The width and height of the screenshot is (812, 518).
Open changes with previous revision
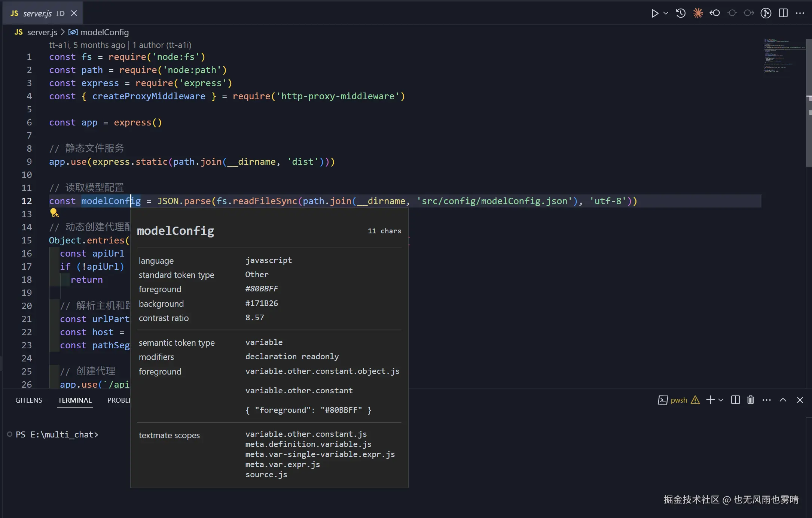pyautogui.click(x=715, y=13)
